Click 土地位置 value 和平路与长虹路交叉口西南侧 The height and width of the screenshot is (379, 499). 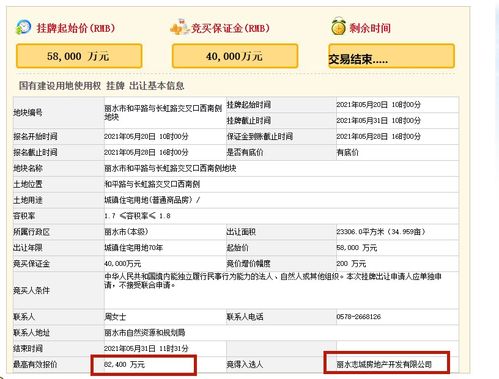(x=152, y=184)
